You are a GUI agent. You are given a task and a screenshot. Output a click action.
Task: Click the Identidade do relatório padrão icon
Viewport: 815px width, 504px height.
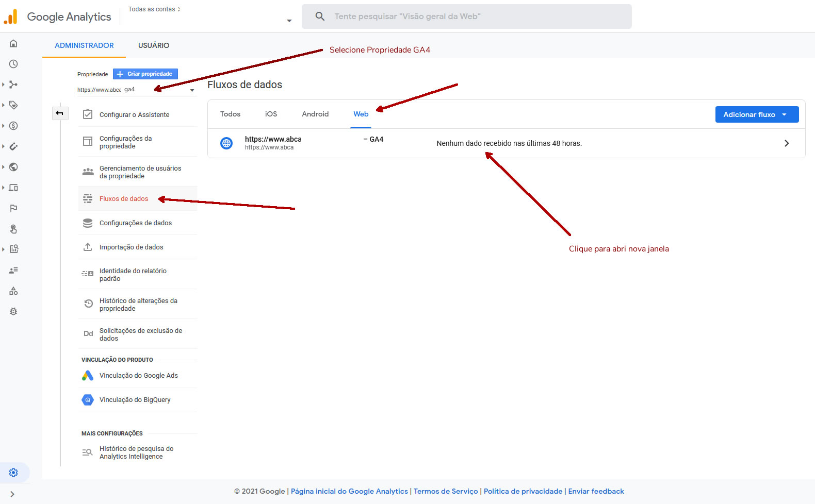88,274
